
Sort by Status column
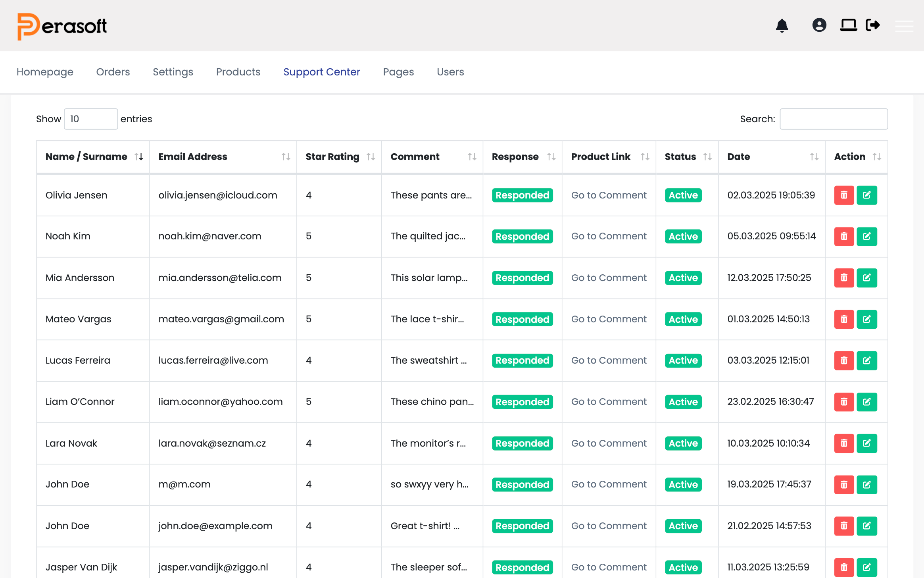[x=687, y=157]
